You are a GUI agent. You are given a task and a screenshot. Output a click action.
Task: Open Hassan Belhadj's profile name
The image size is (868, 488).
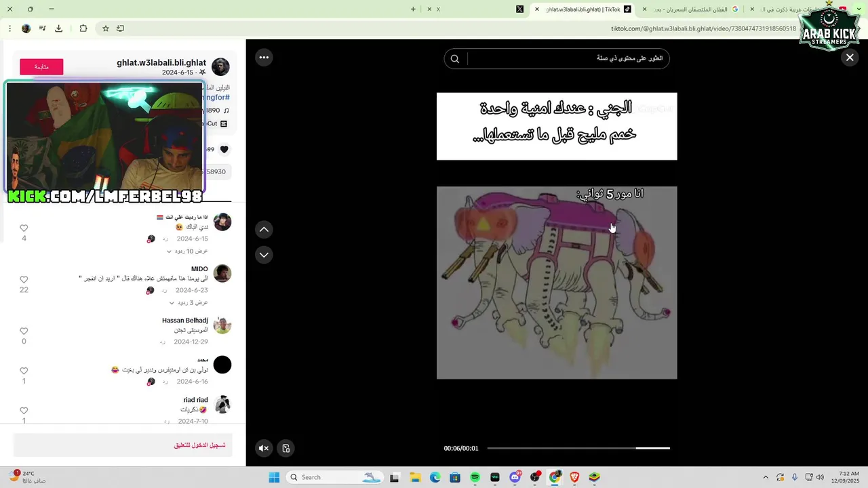pos(185,321)
